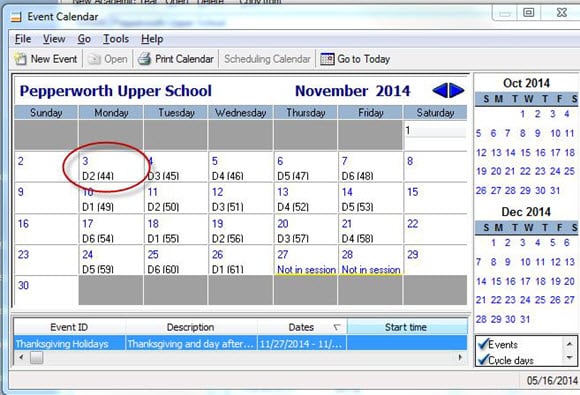This screenshot has height=395, width=580.
Task: Select November 11 day cell D2 (50)
Action: (x=176, y=198)
